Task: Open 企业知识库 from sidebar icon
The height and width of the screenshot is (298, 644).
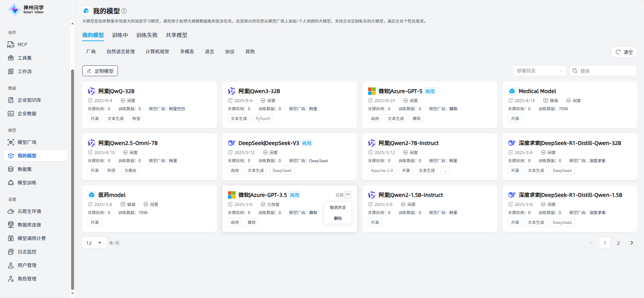Action: pos(11,100)
